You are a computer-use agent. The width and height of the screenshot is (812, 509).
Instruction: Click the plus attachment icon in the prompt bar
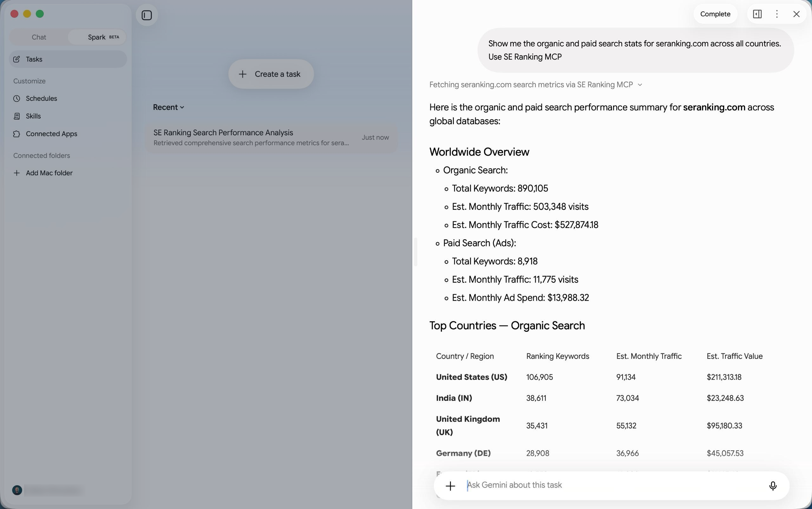[x=450, y=486]
